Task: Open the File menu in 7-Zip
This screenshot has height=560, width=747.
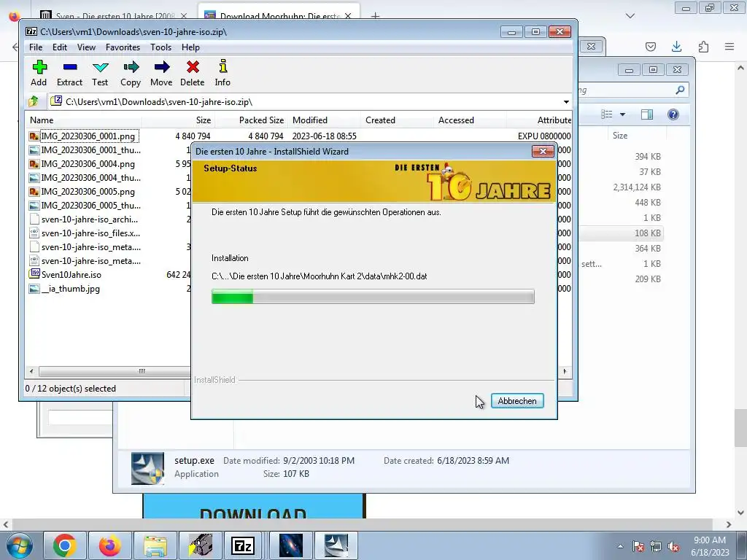Action: (36, 47)
